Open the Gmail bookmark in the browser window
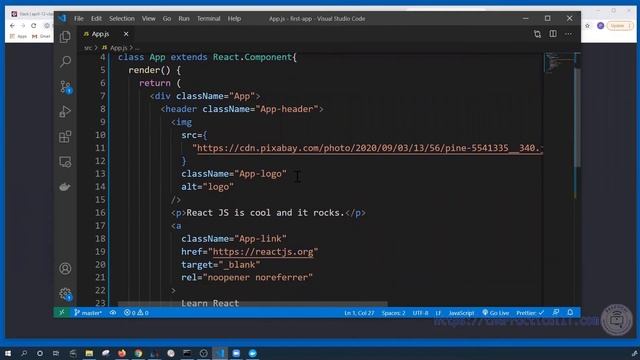 click(x=41, y=36)
